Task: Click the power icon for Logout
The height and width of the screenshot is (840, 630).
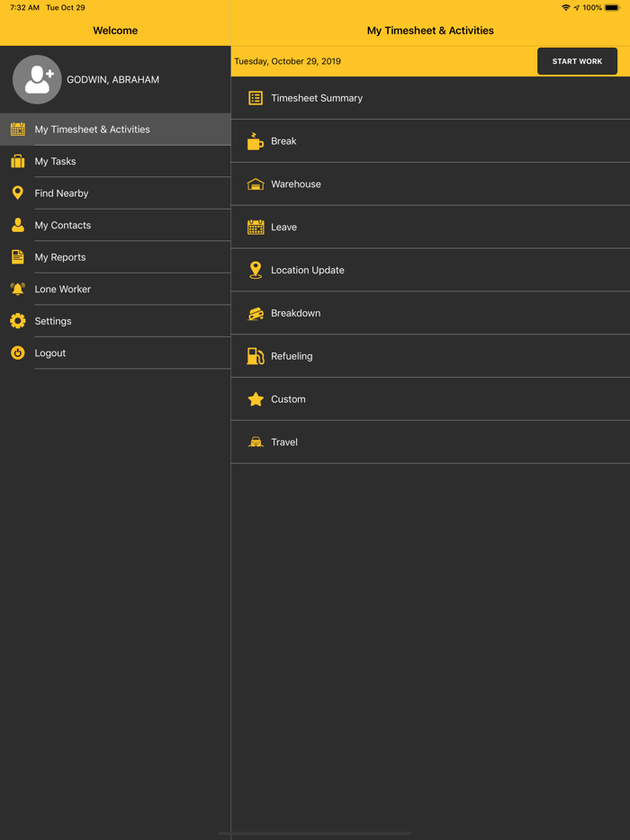Action: 18,353
